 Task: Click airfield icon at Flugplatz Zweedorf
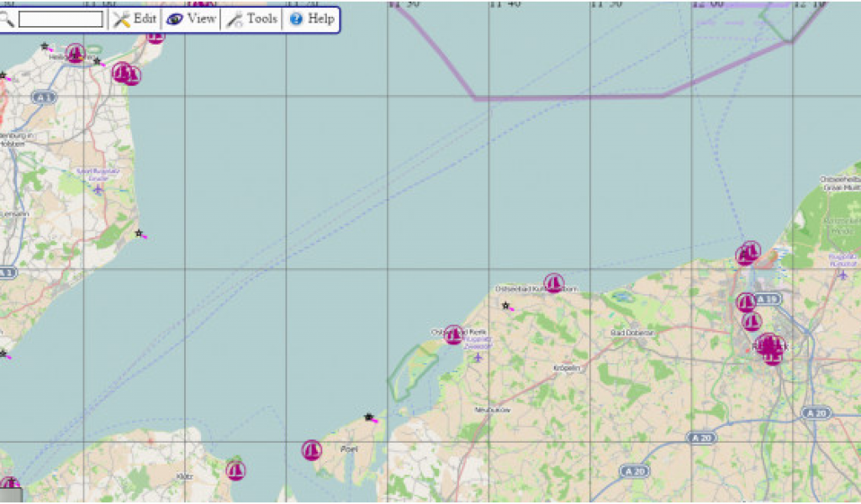pyautogui.click(x=478, y=358)
